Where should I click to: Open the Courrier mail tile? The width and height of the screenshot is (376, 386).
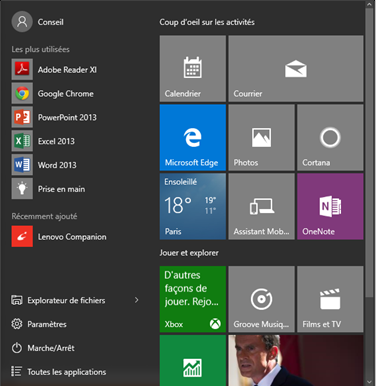(x=296, y=69)
